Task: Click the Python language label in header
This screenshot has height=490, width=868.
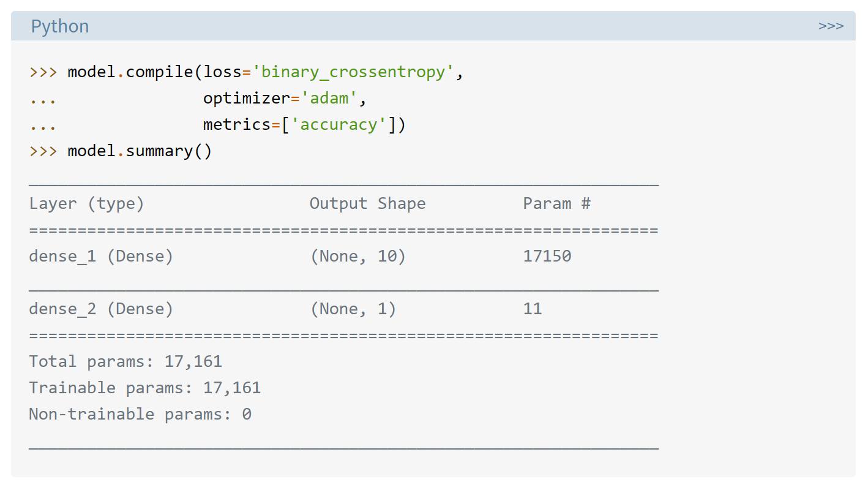Action: [x=60, y=26]
